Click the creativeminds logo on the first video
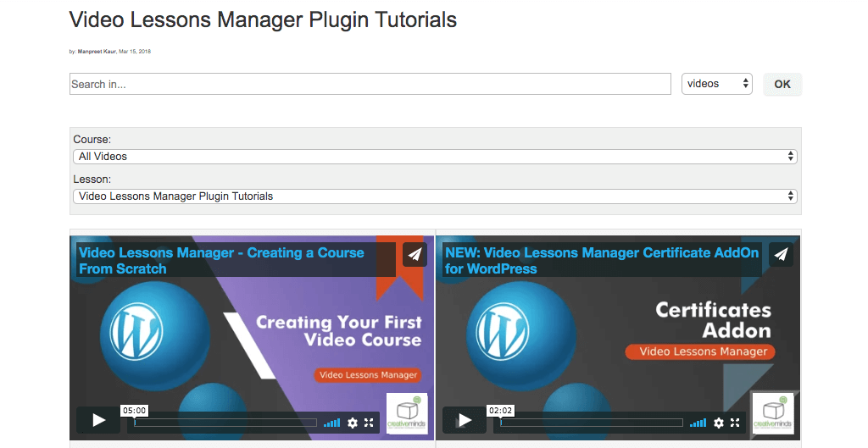Screen dimensions: 868x448 coord(407,413)
